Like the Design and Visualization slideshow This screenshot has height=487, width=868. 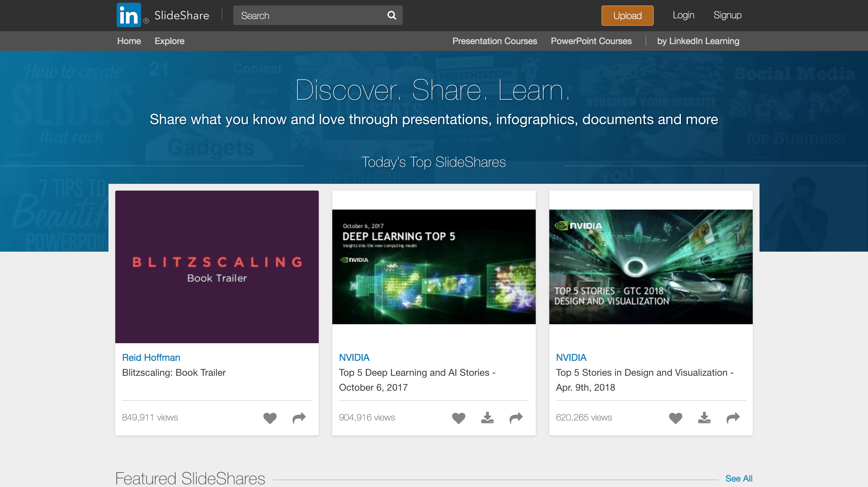pyautogui.click(x=675, y=418)
